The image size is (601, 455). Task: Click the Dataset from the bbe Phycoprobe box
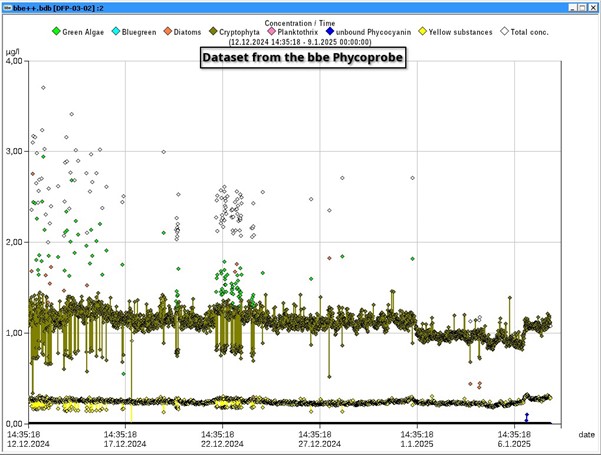click(300, 59)
